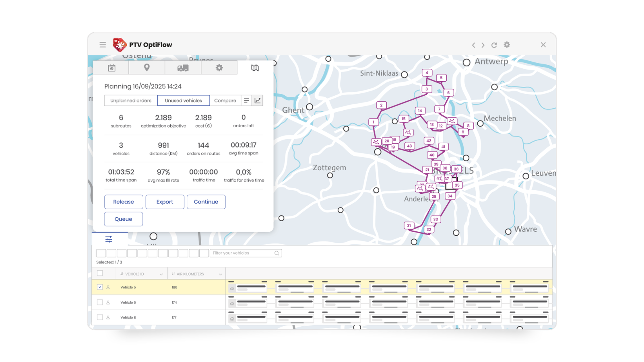Open the filter sliders panel icon
This screenshot has width=644, height=362.
pos(109,239)
